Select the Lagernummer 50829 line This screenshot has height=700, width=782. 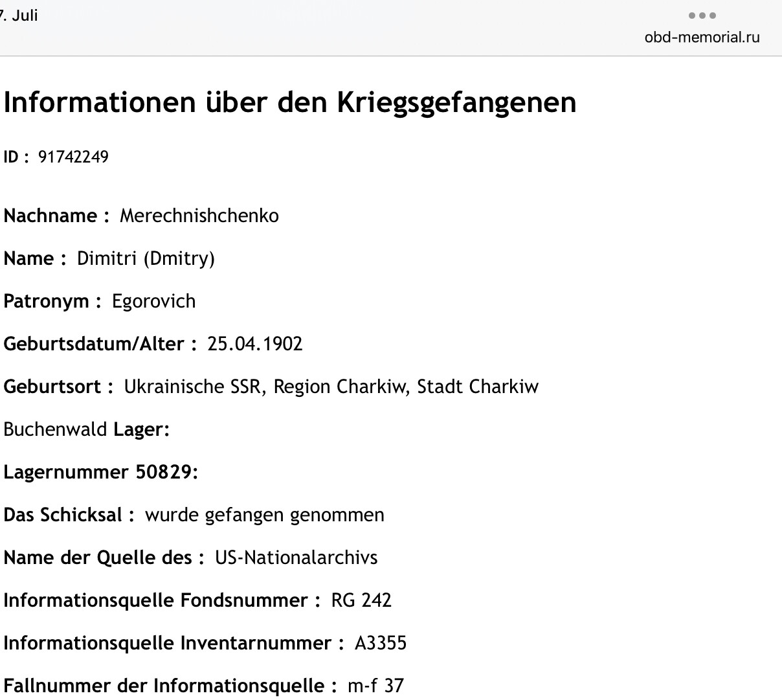coord(100,472)
